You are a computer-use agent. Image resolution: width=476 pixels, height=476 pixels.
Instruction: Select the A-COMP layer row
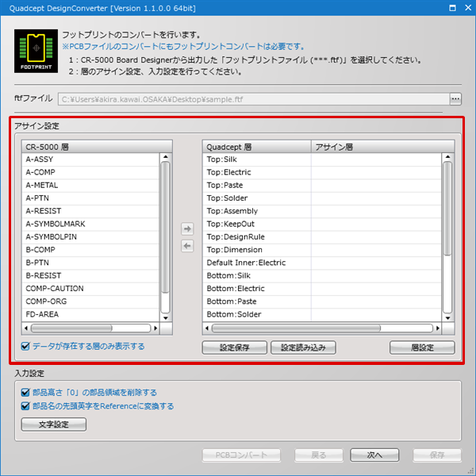pos(90,172)
